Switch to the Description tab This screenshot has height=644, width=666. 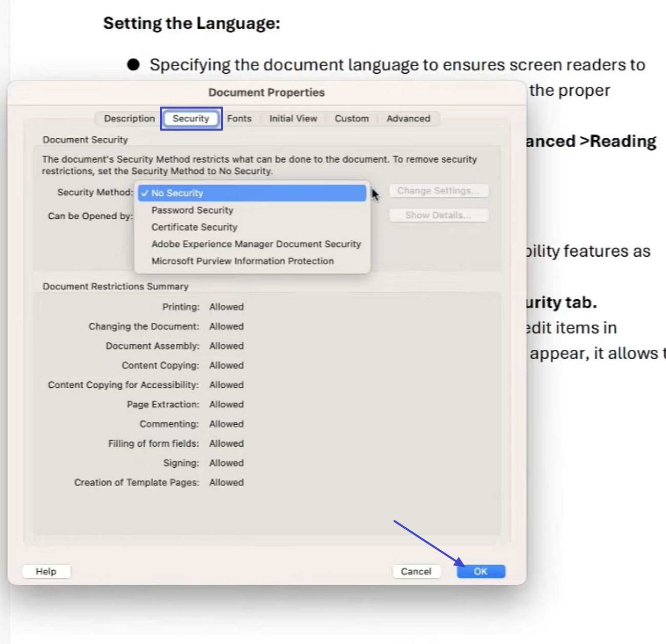(129, 118)
